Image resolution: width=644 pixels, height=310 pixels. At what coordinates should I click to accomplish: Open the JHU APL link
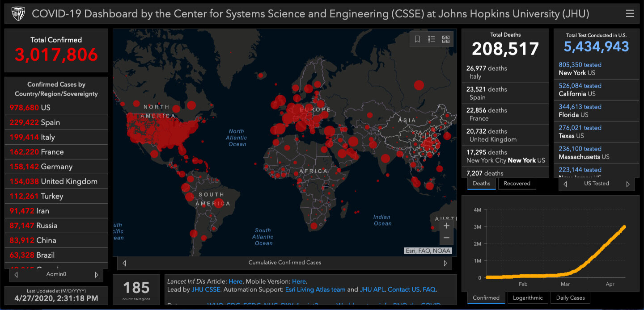(372, 289)
